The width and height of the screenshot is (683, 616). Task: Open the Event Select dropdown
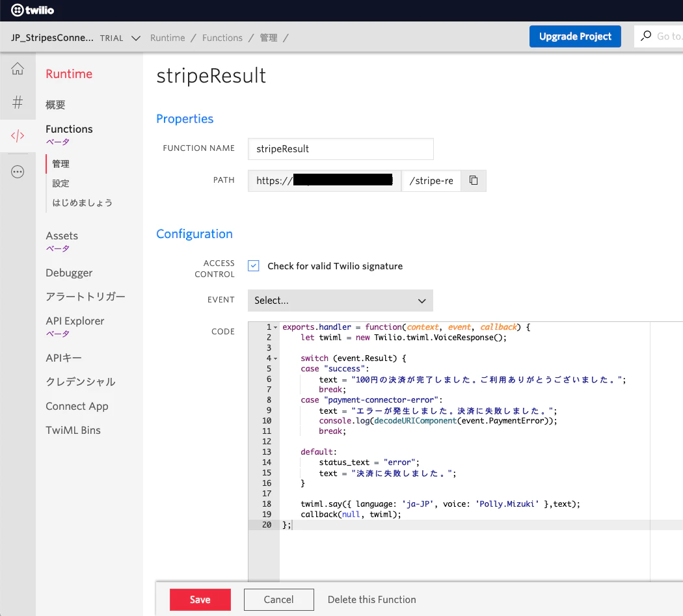click(x=340, y=301)
